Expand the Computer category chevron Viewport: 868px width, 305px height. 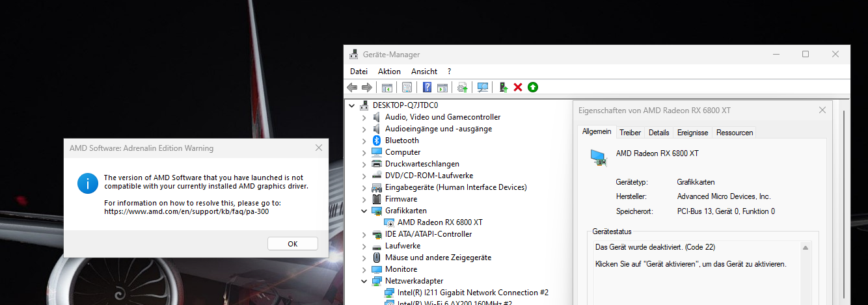(x=364, y=152)
